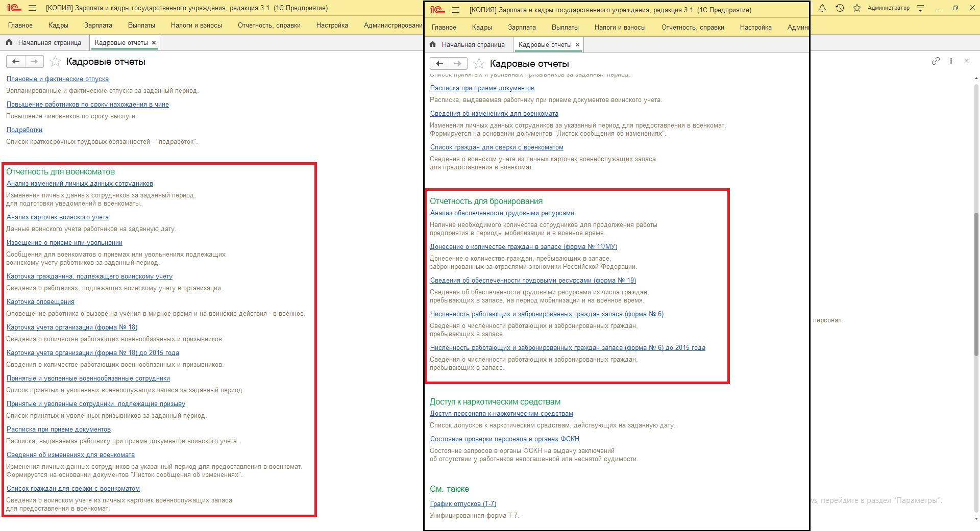980x531 pixels.
Task: Open Доступ персонала к наркотическим средствам link
Action: [502, 414]
